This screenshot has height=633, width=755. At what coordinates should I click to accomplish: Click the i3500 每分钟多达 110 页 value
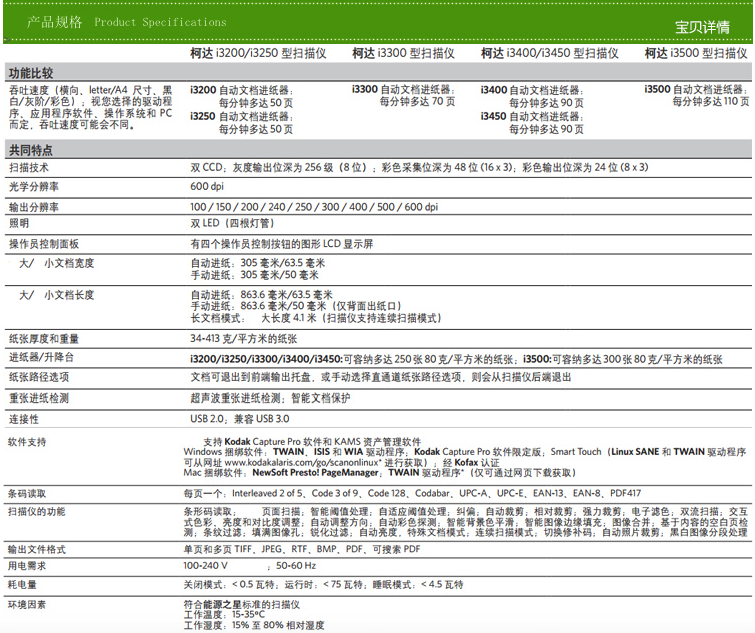(711, 102)
